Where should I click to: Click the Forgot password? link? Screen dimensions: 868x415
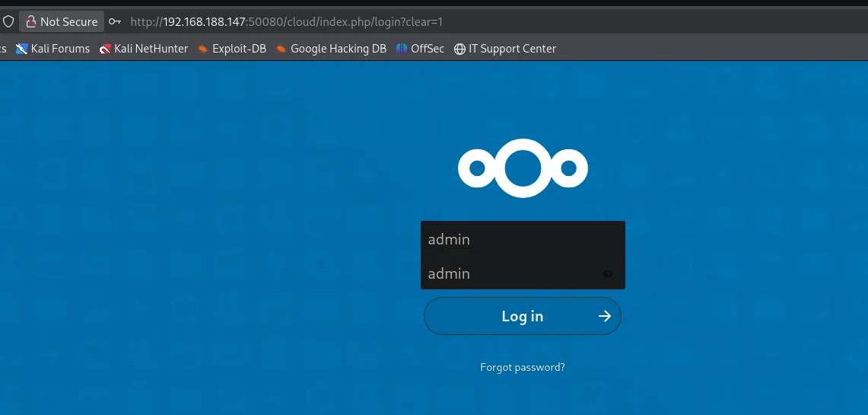[x=523, y=367]
